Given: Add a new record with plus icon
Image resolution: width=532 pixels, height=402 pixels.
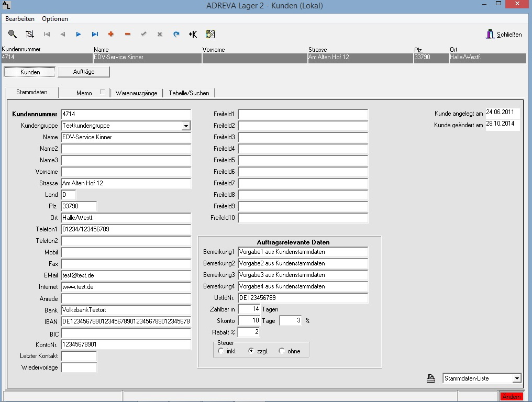Looking at the screenshot, I should coord(110,34).
